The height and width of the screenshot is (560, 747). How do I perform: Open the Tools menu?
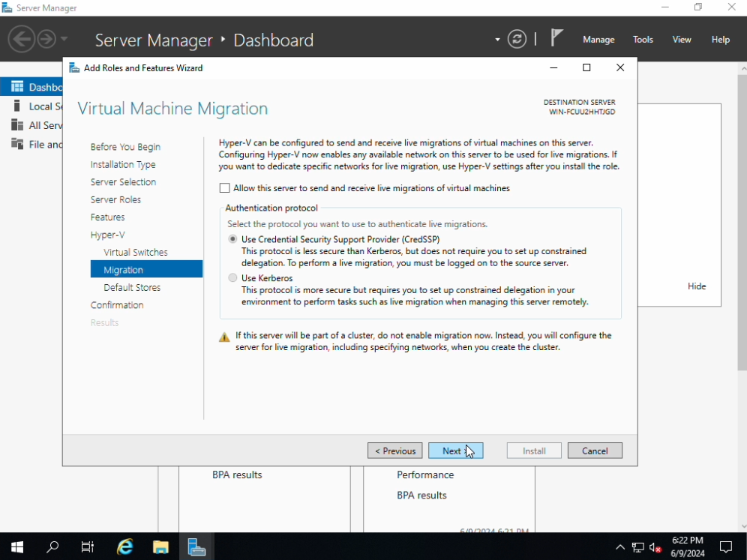click(643, 40)
